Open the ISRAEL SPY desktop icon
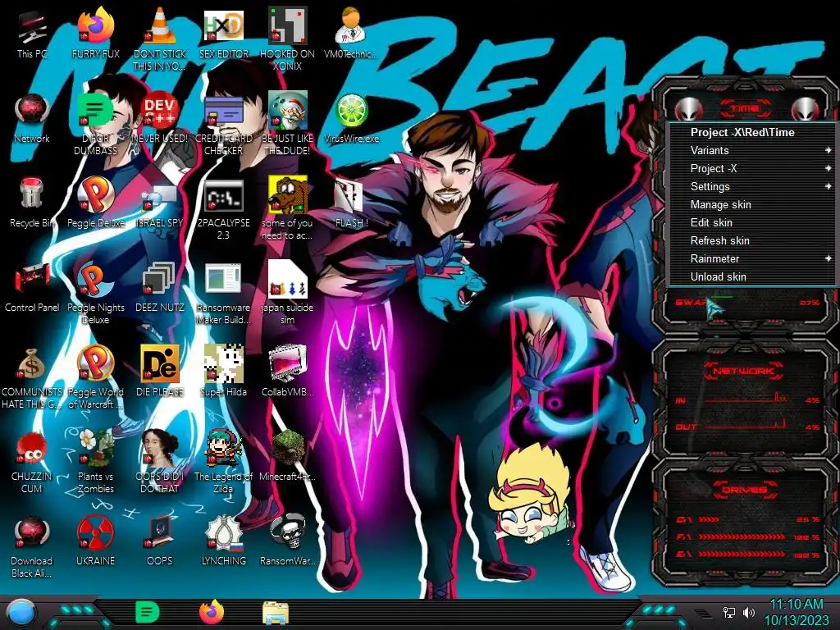The height and width of the screenshot is (630, 840). pyautogui.click(x=159, y=203)
